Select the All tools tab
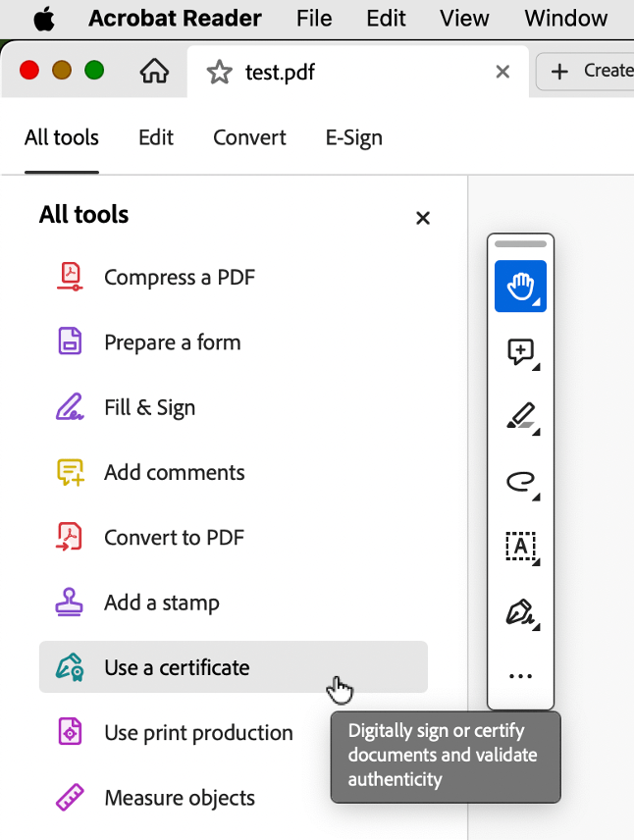The height and width of the screenshot is (840, 634). tap(62, 137)
